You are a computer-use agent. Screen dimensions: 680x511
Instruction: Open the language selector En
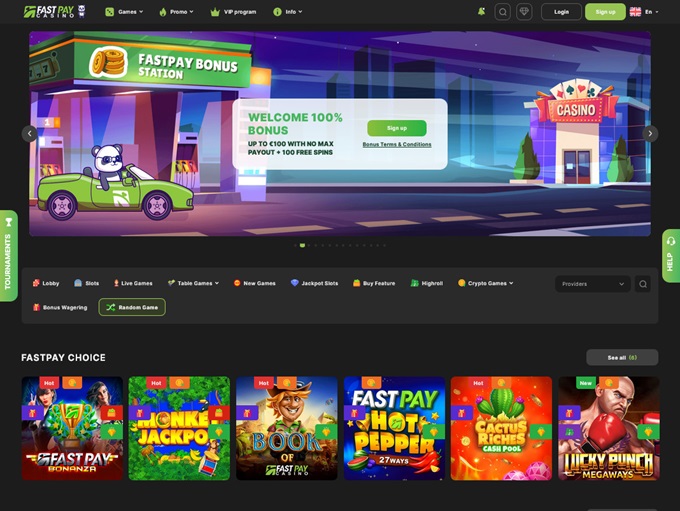tap(643, 12)
